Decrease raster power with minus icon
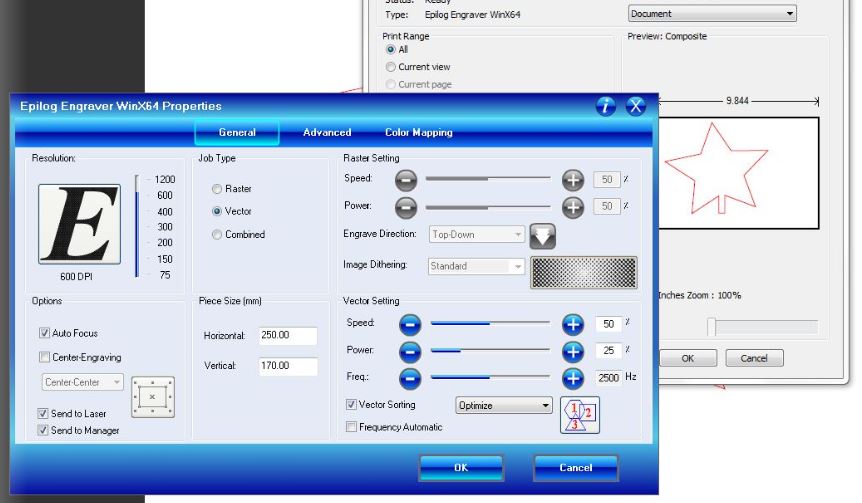Screen dimensions: 862x503 pos(406,207)
